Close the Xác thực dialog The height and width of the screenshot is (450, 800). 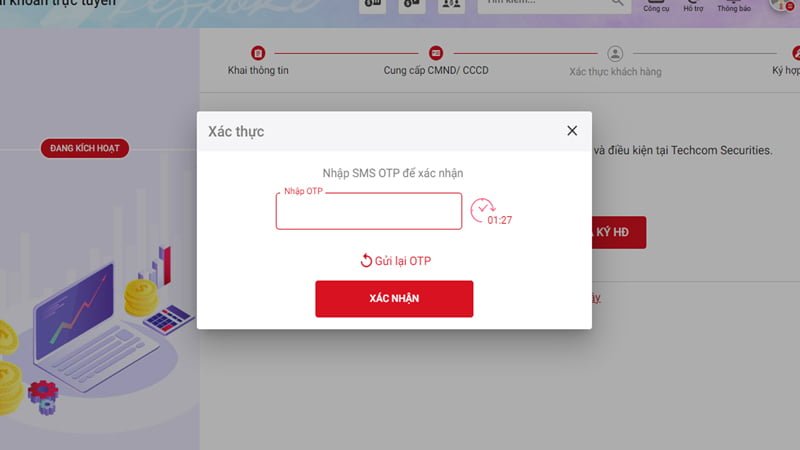pyautogui.click(x=572, y=131)
